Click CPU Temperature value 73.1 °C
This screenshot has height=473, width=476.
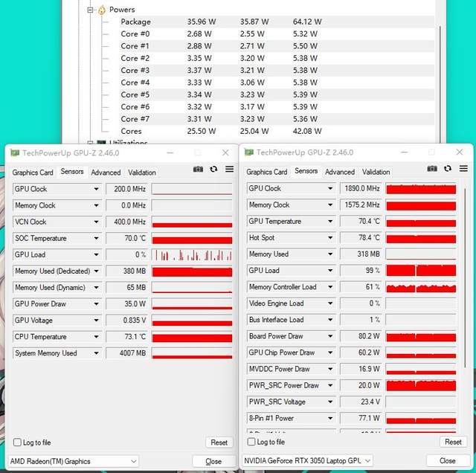point(127,337)
